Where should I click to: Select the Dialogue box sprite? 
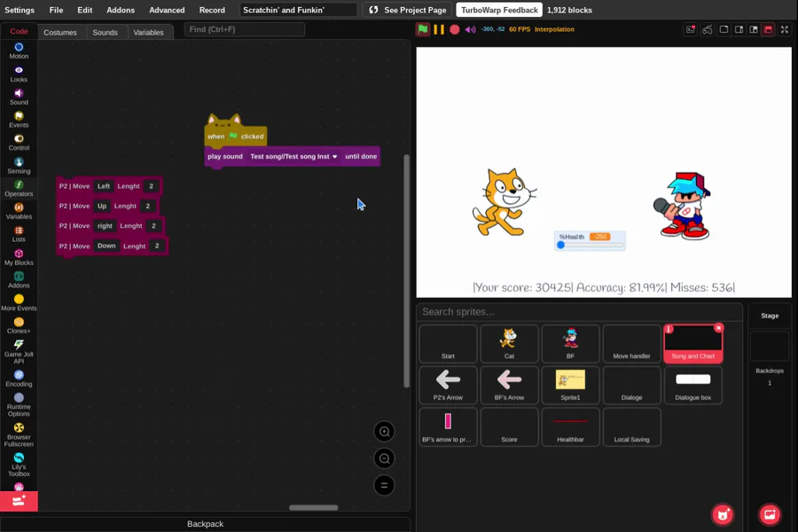[x=692, y=386]
